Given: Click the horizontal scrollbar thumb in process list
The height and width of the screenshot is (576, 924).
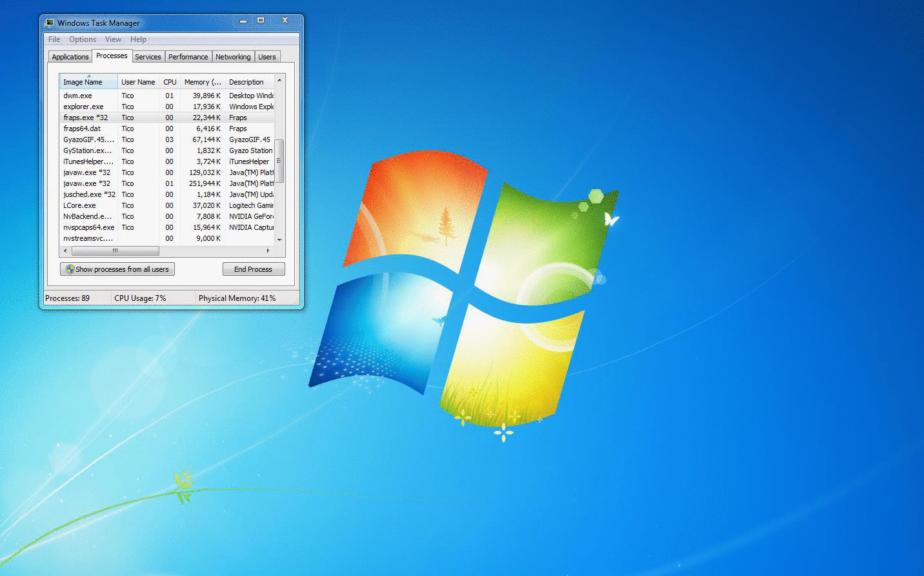Looking at the screenshot, I should coord(115,251).
